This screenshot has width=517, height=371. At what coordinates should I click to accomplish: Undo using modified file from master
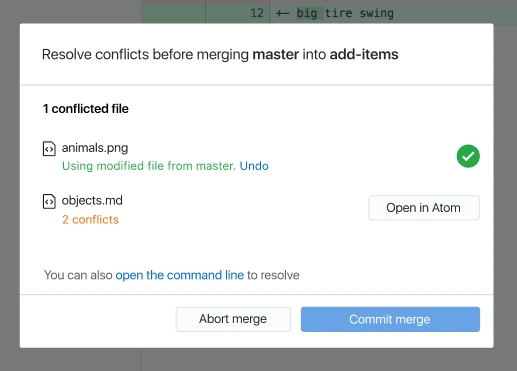[x=254, y=166]
